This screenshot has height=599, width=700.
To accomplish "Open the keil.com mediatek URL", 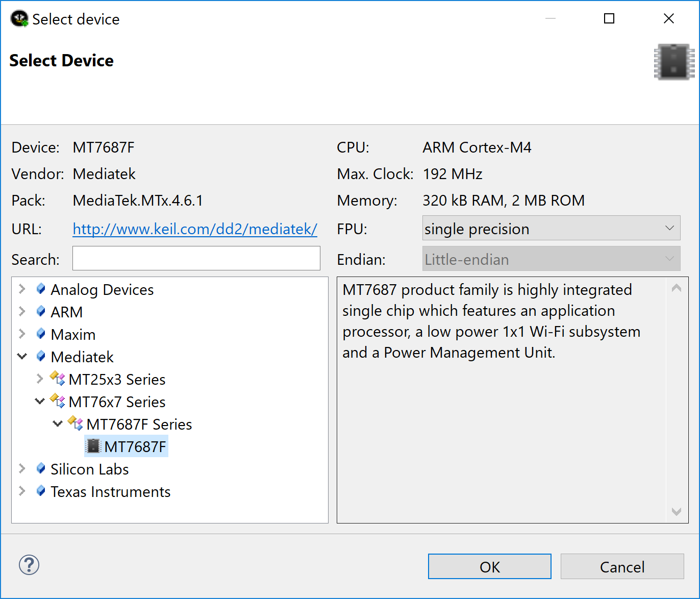I will [195, 229].
